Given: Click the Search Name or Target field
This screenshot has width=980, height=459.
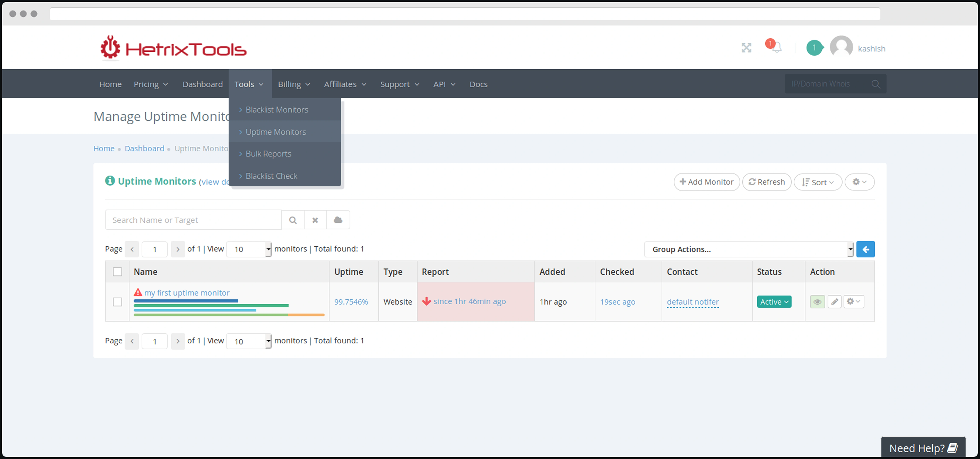Looking at the screenshot, I should [x=193, y=220].
